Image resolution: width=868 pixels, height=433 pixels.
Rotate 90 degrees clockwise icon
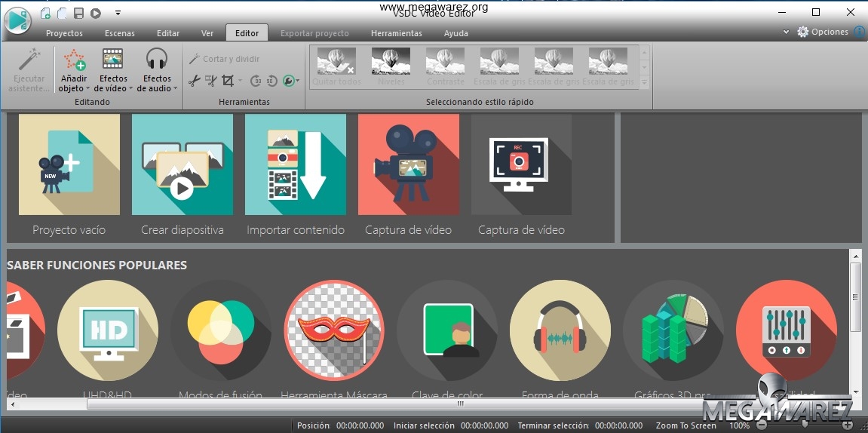coord(256,81)
